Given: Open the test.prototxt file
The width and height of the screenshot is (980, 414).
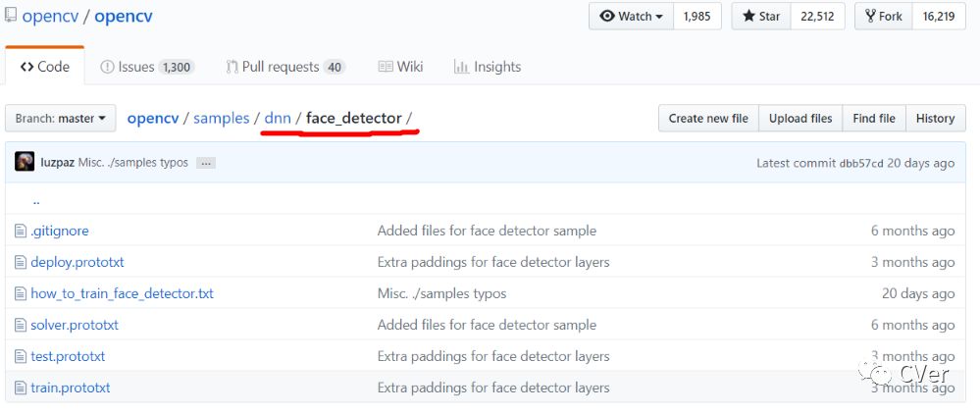Looking at the screenshot, I should click(x=68, y=356).
